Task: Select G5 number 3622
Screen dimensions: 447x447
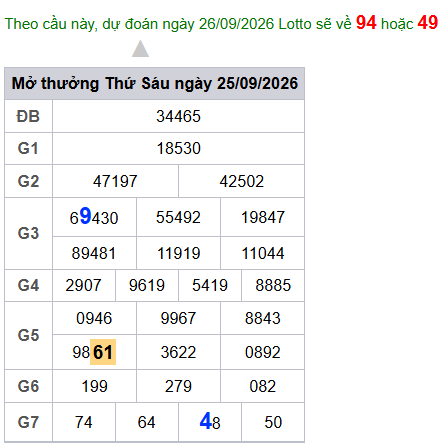Action: click(x=178, y=352)
